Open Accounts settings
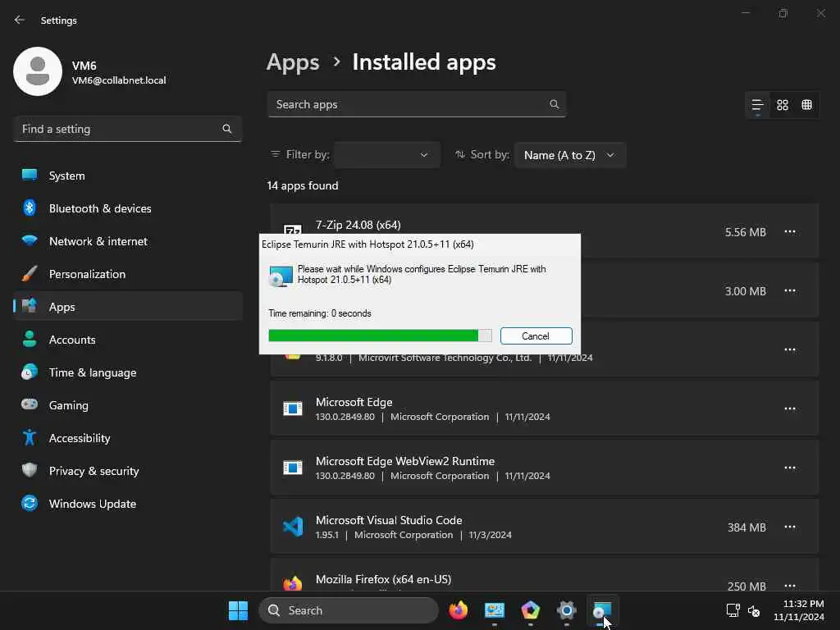The width and height of the screenshot is (840, 630). [x=127, y=340]
